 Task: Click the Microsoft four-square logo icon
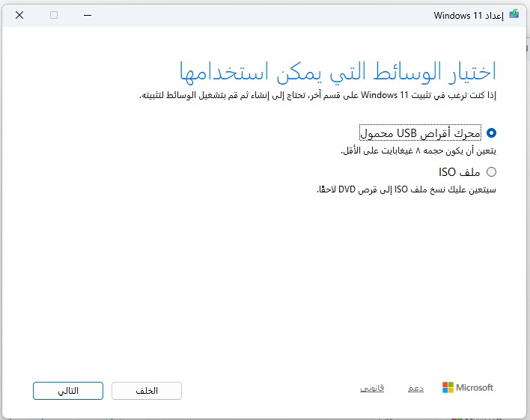pyautogui.click(x=448, y=388)
